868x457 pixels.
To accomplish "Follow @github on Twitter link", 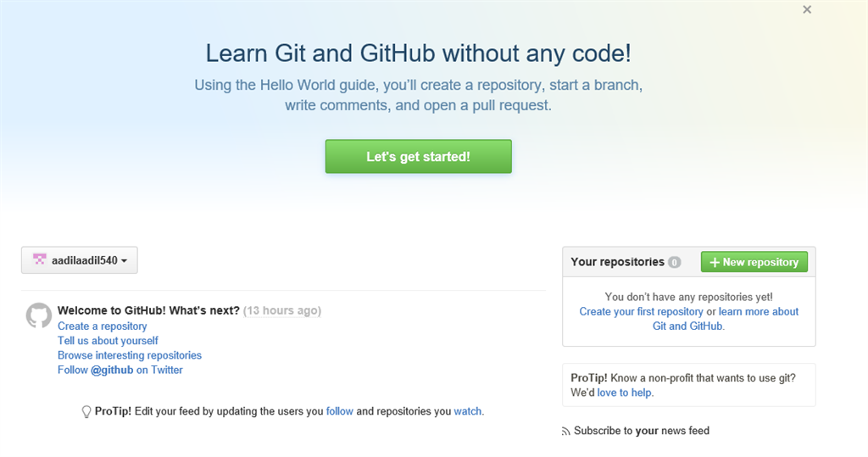I will coord(120,370).
